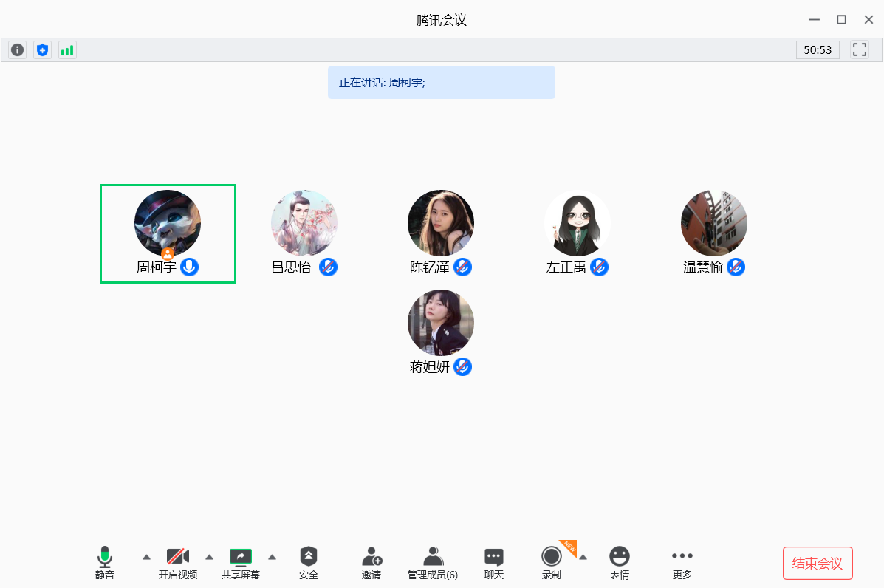
Task: Select participant 陈钇潼's avatar
Action: click(x=441, y=223)
